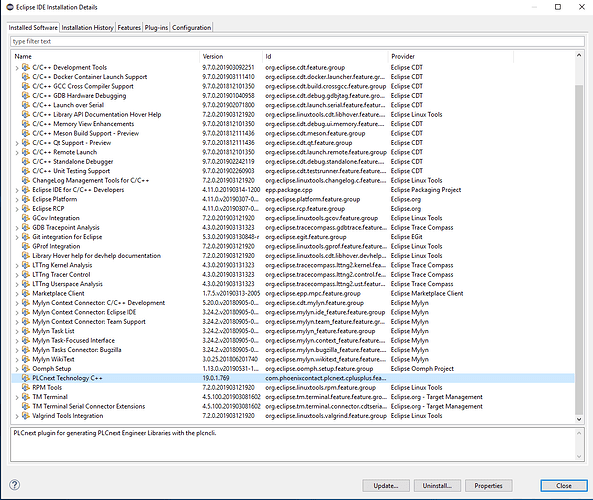Click the Docker Container Launch Support feature icon
This screenshot has width=593, height=500.
point(26,77)
